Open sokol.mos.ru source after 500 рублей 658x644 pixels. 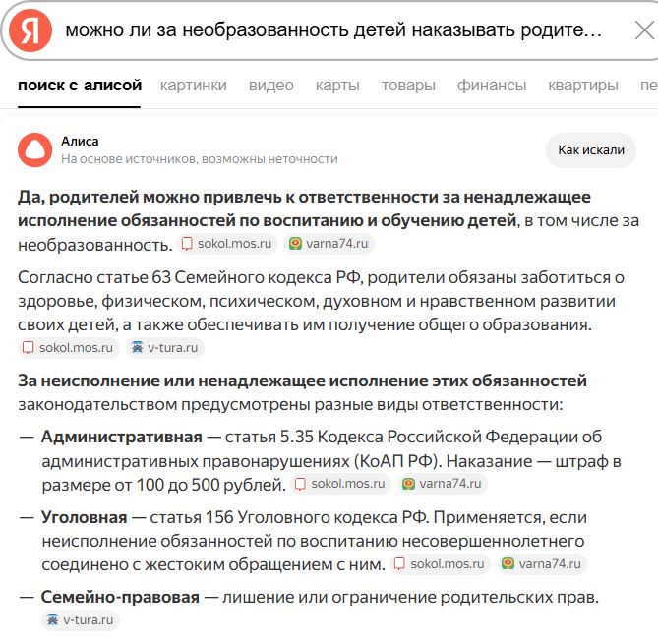[340, 484]
